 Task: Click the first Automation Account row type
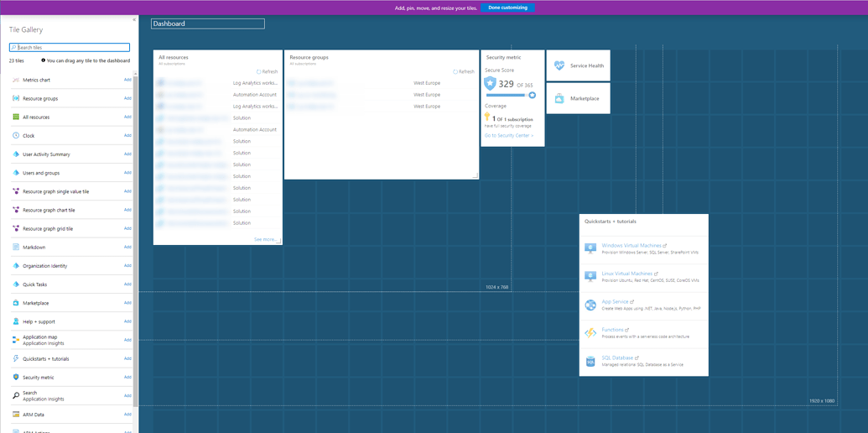pyautogui.click(x=255, y=95)
